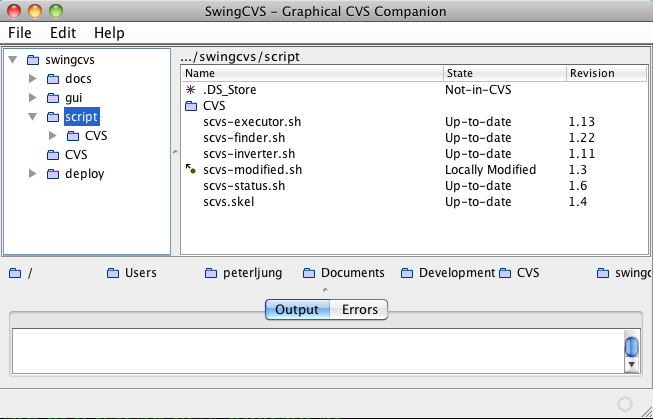This screenshot has height=419, width=653.
Task: Collapse the script folder node
Action: (32, 117)
